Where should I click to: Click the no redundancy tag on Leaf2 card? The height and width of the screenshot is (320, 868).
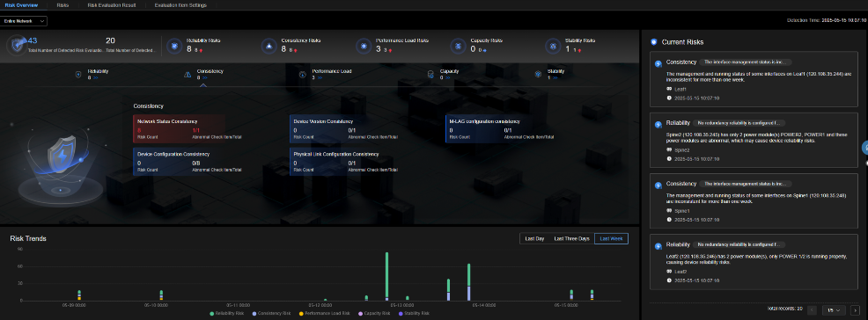[738, 244]
